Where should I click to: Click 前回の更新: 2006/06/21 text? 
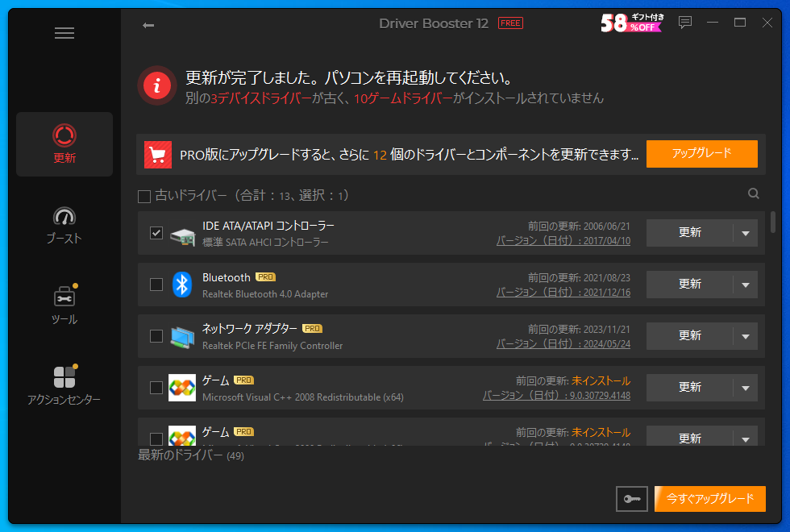(579, 227)
